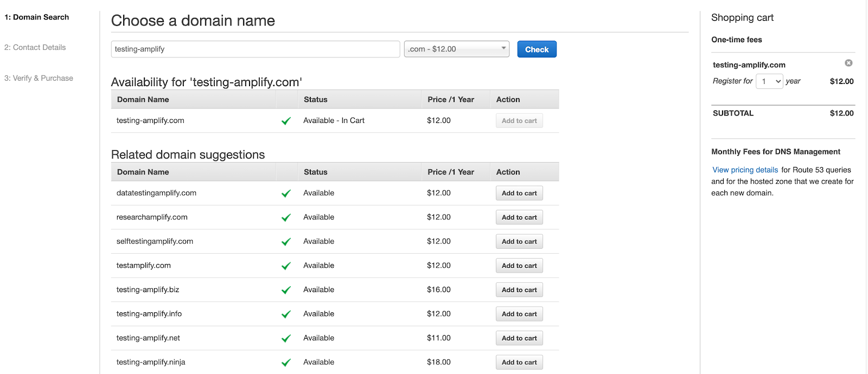Open the Register for years dropdown

click(769, 81)
